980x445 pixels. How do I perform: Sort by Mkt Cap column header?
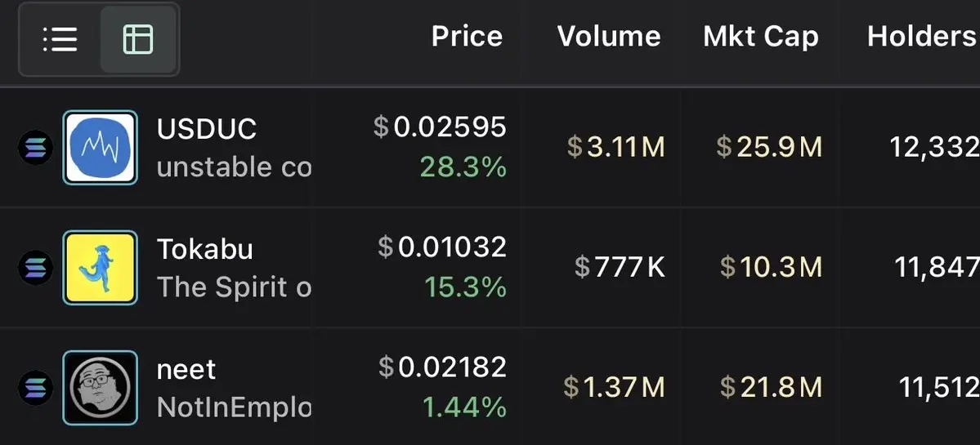[x=761, y=38]
